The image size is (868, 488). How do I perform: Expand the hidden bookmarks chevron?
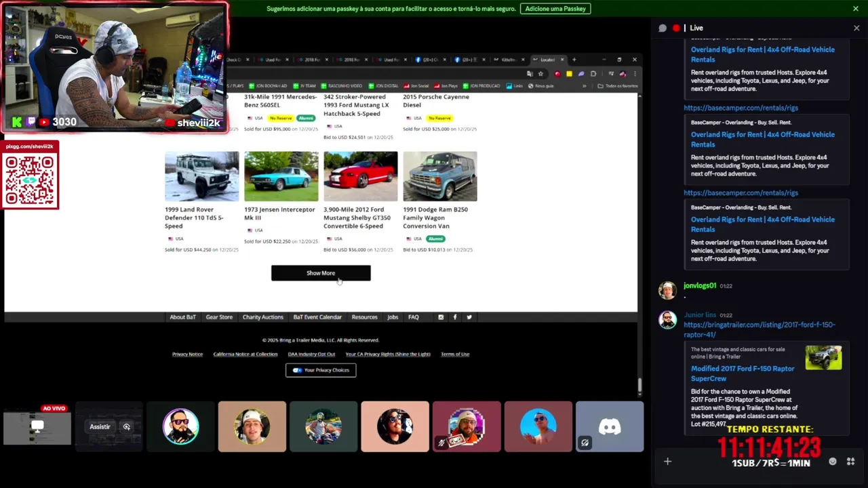585,86
